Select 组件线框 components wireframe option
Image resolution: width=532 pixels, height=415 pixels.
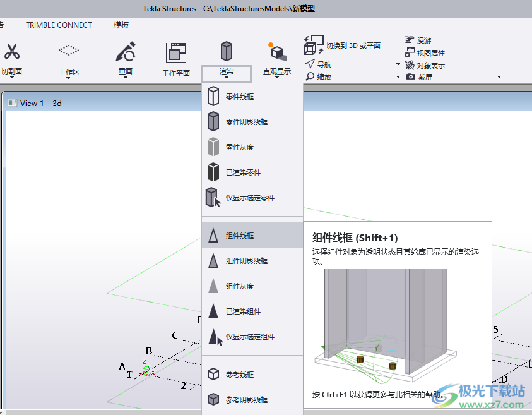click(252, 236)
